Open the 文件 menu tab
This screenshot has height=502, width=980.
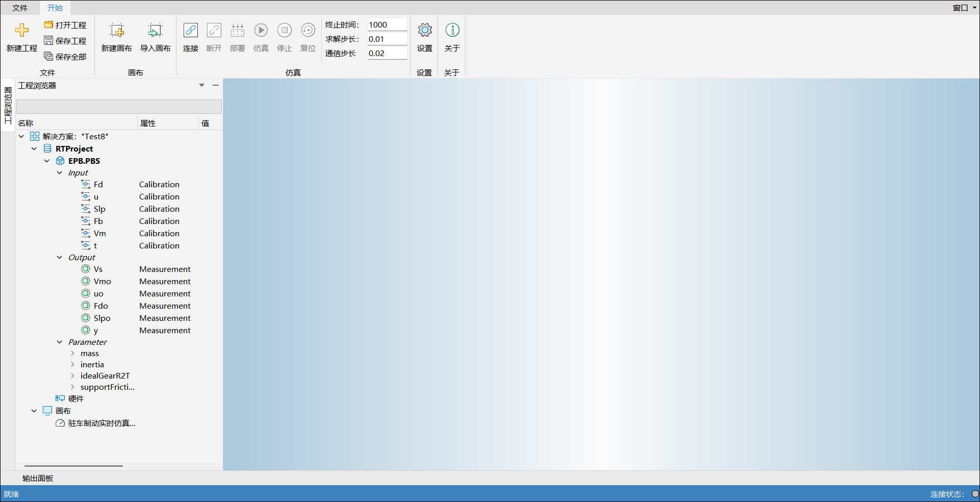tap(20, 8)
